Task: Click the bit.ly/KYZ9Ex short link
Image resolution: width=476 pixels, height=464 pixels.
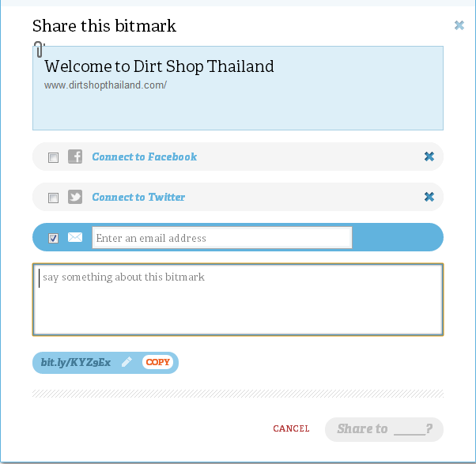Action: 76,363
